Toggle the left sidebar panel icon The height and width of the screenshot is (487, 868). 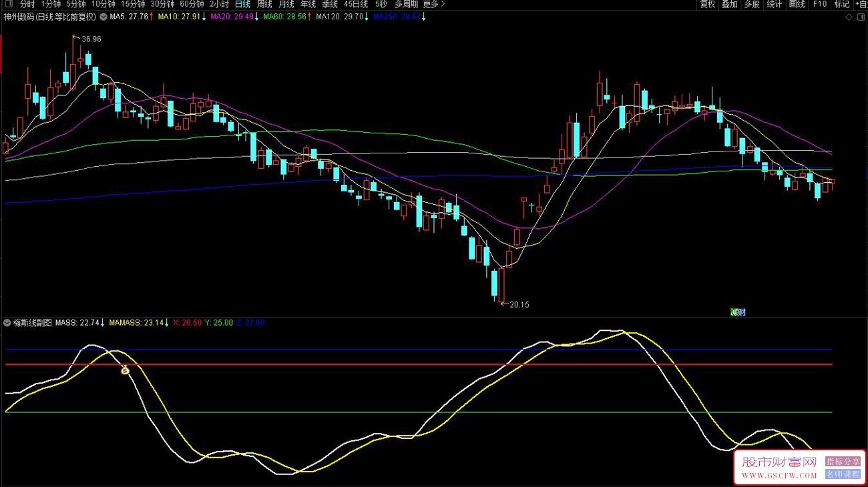[9, 4]
